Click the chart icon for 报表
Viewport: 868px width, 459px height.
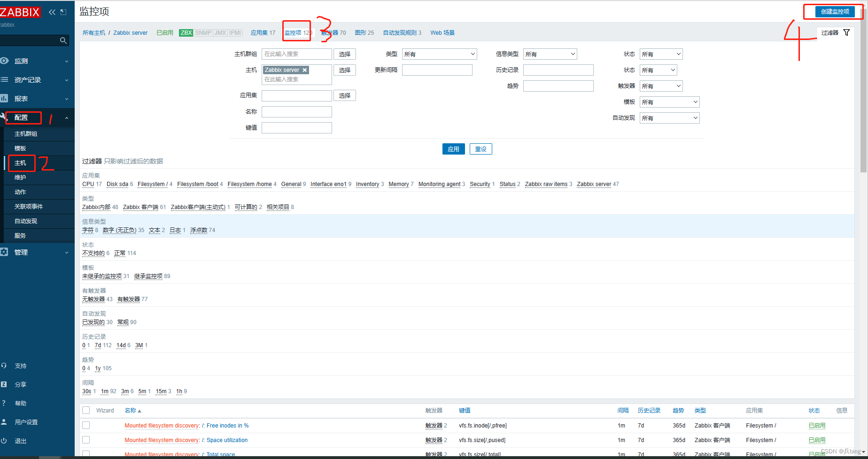coord(4,98)
